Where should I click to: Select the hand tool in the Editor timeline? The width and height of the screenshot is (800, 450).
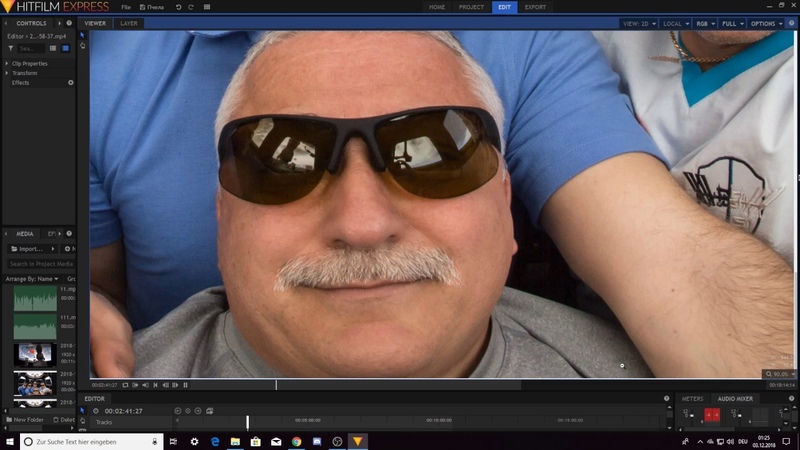point(82,421)
